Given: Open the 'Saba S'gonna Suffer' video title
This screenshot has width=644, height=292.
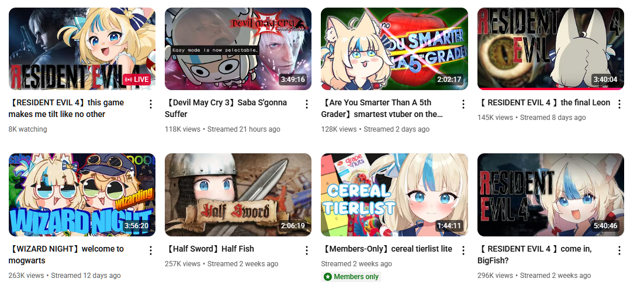Looking at the screenshot, I should click(226, 108).
